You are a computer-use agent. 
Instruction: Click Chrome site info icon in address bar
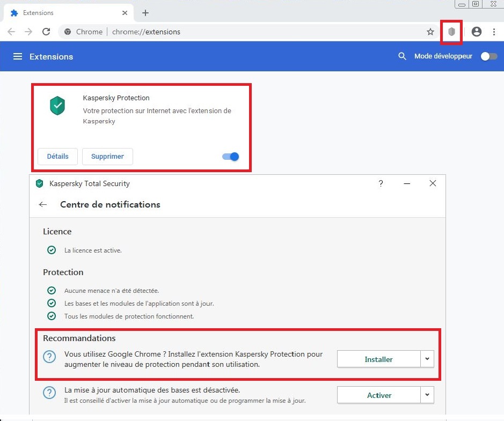pyautogui.click(x=68, y=32)
